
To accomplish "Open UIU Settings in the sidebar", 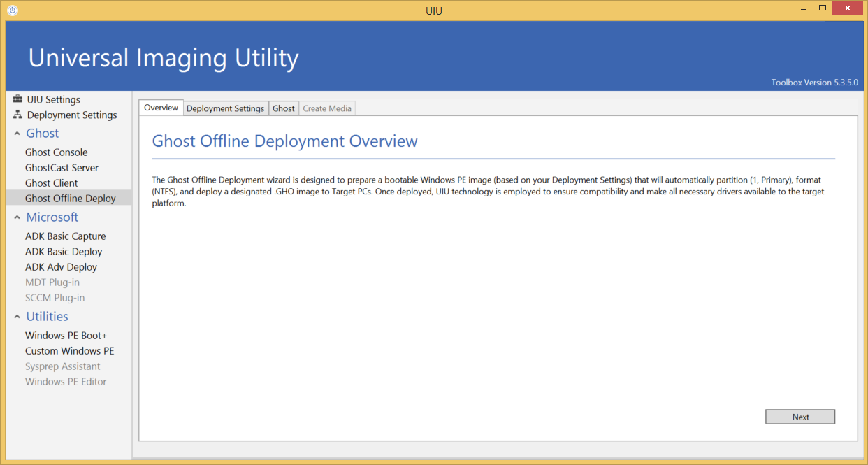I will (54, 99).
